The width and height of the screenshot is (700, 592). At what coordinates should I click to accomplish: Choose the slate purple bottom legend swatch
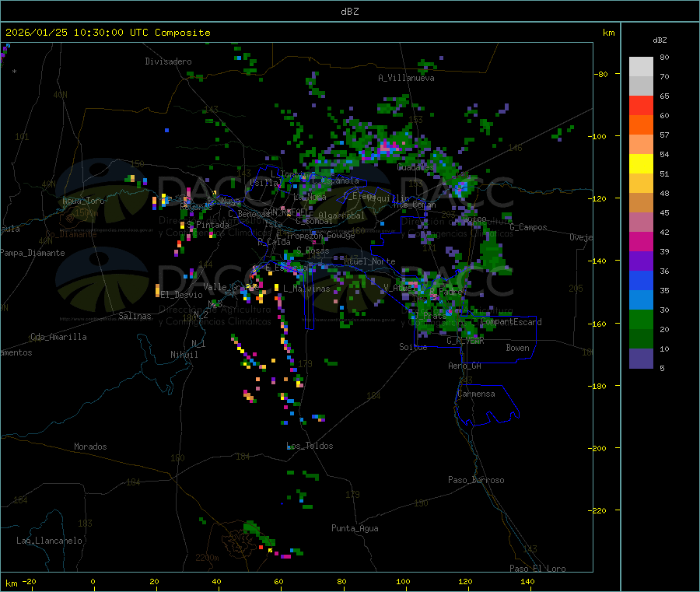[641, 359]
